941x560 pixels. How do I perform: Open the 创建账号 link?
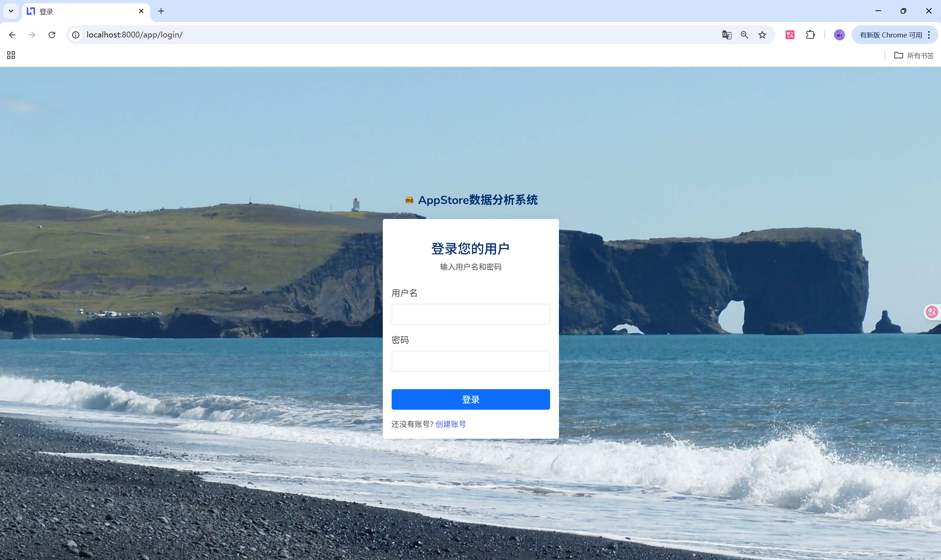450,424
